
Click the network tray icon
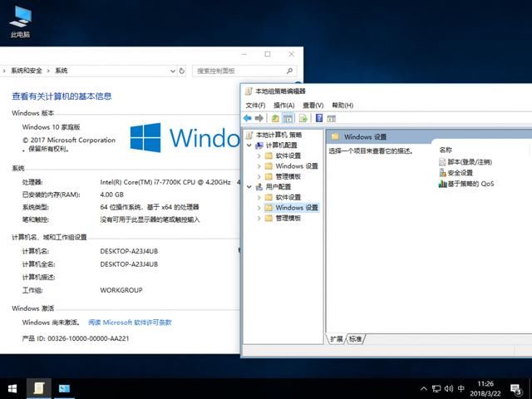[x=436, y=388]
